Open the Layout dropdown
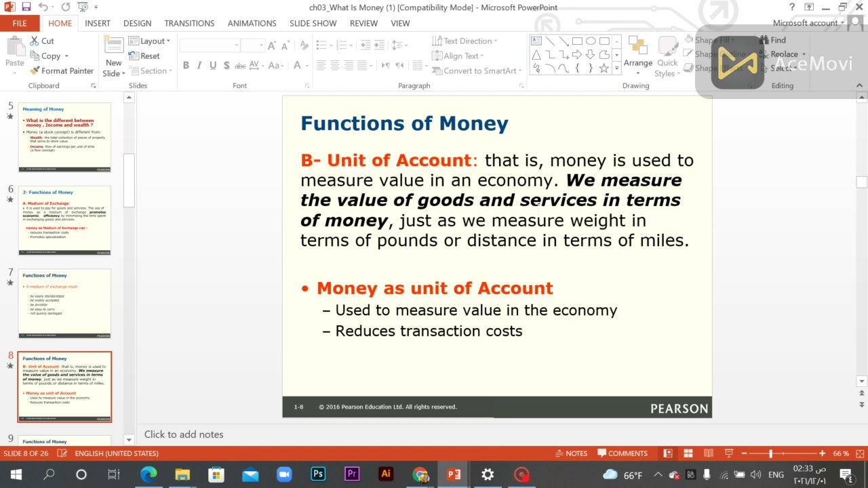 point(149,41)
